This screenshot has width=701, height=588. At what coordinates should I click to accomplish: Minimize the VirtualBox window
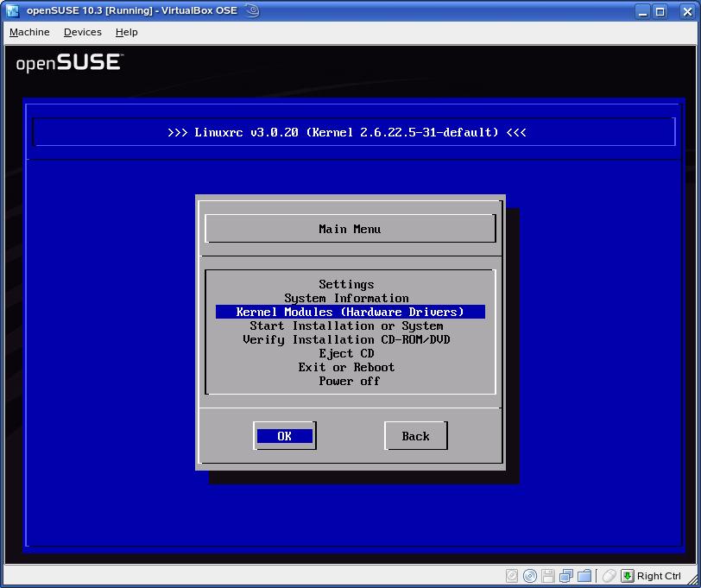pos(643,11)
